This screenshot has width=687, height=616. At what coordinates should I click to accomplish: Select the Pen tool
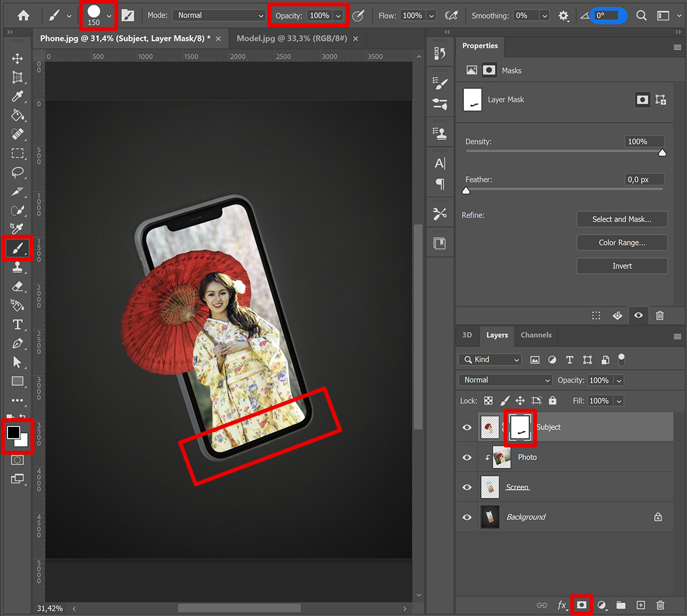click(17, 344)
